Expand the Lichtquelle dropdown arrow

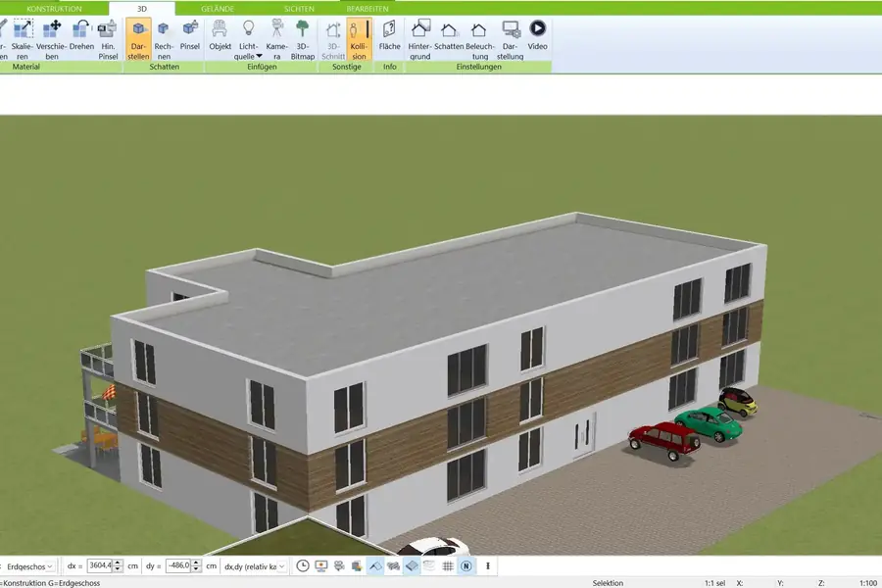260,57
